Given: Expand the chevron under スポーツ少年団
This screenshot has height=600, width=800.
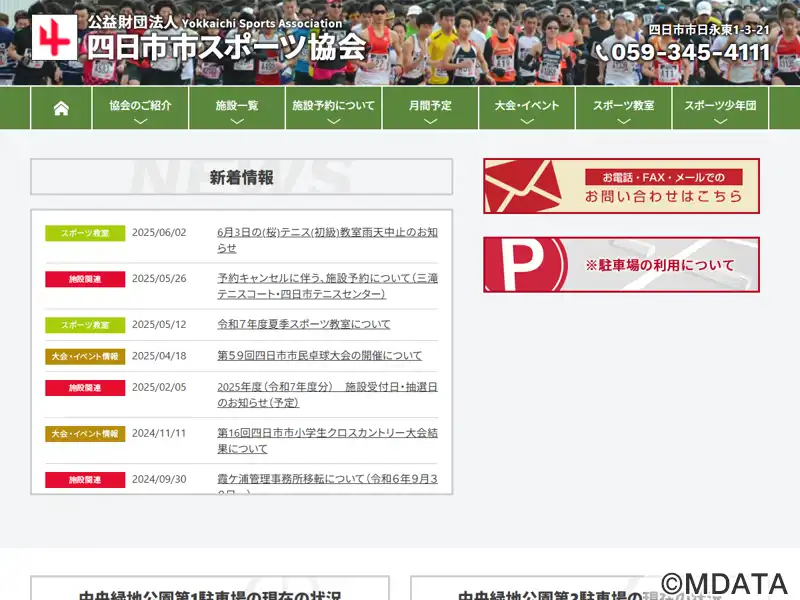Looking at the screenshot, I should pos(720,121).
